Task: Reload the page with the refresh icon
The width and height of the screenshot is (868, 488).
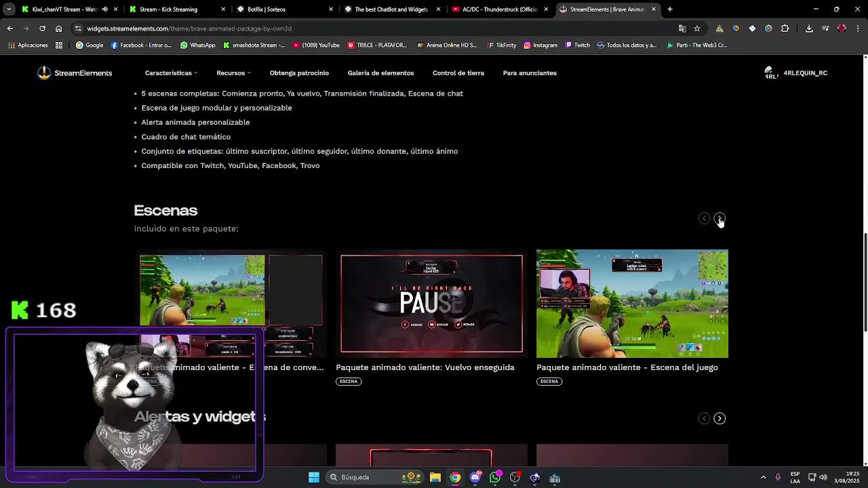Action: click(x=42, y=28)
